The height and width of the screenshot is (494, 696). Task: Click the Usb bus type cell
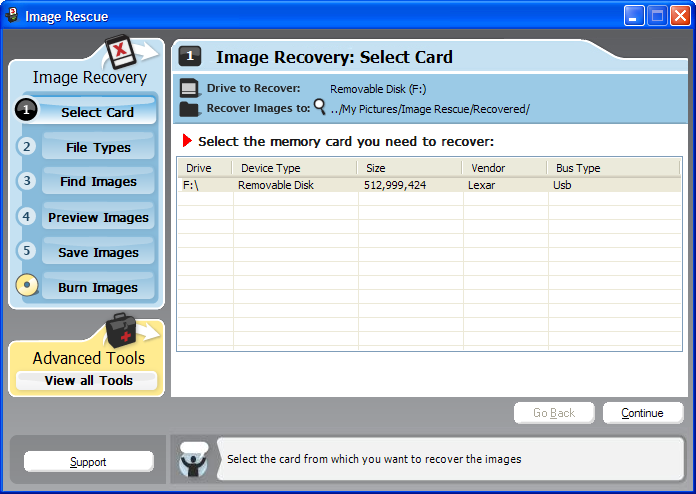point(562,185)
